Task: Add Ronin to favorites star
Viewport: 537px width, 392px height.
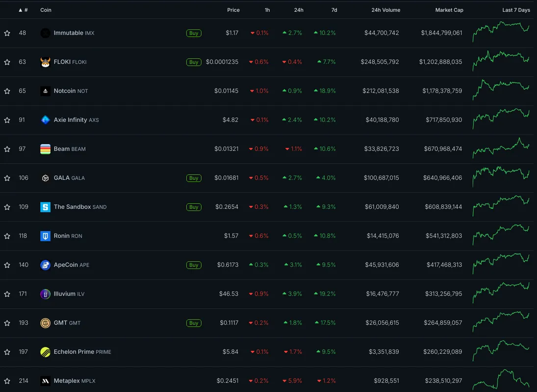Action: [x=7, y=236]
